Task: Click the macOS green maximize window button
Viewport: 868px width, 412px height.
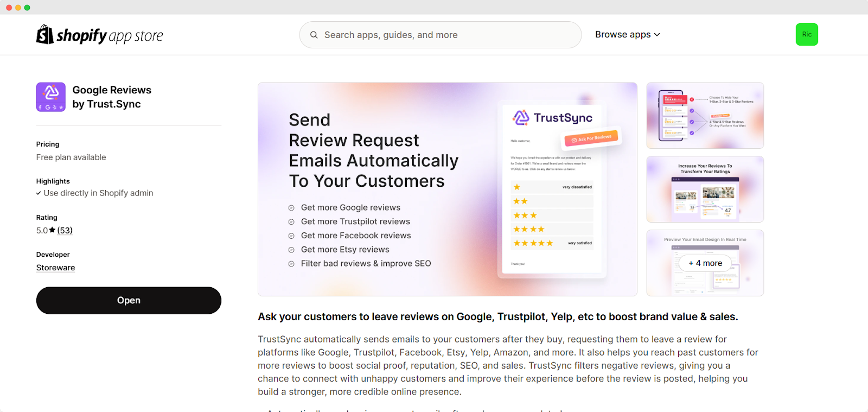Action: point(27,8)
